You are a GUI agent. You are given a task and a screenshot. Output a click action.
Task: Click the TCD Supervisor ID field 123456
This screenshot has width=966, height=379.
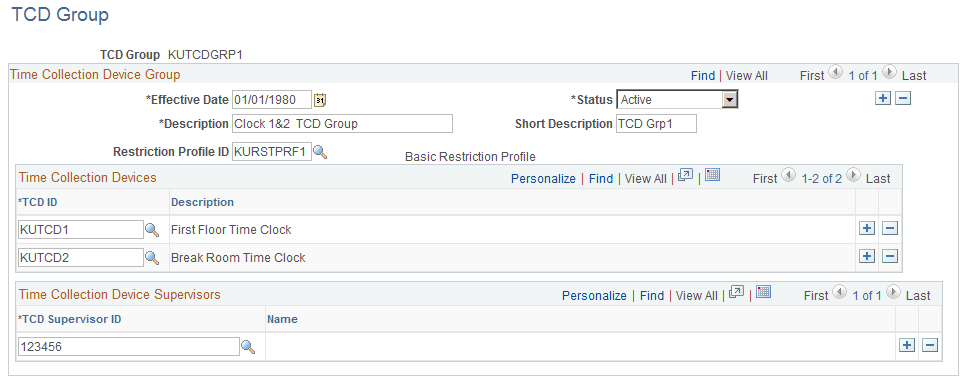(129, 347)
